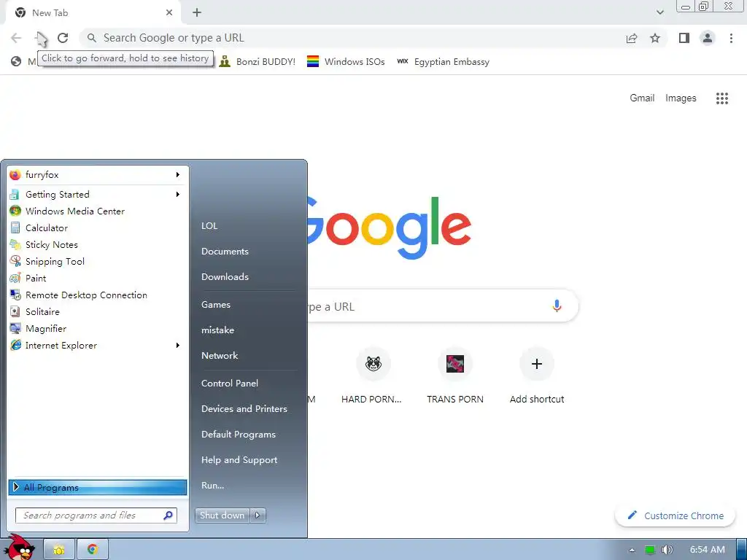Click the Chrome icon on the taskbar
747x560 pixels.
pos(93,550)
